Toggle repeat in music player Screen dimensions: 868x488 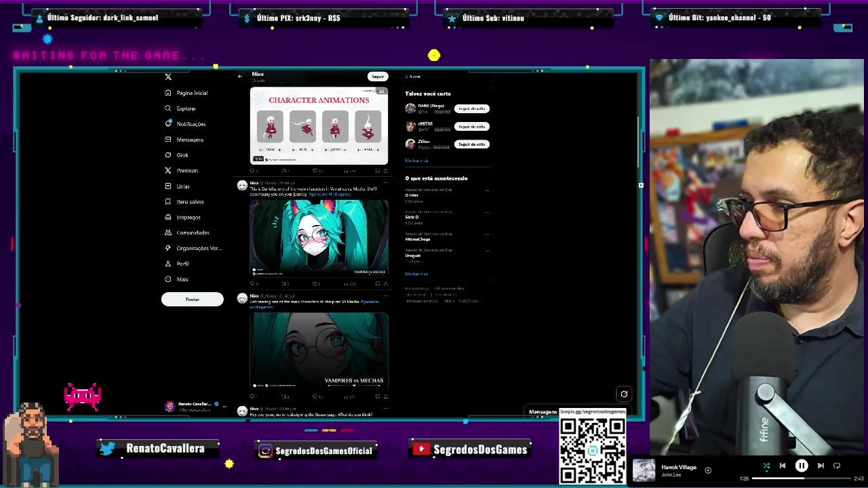coord(837,466)
